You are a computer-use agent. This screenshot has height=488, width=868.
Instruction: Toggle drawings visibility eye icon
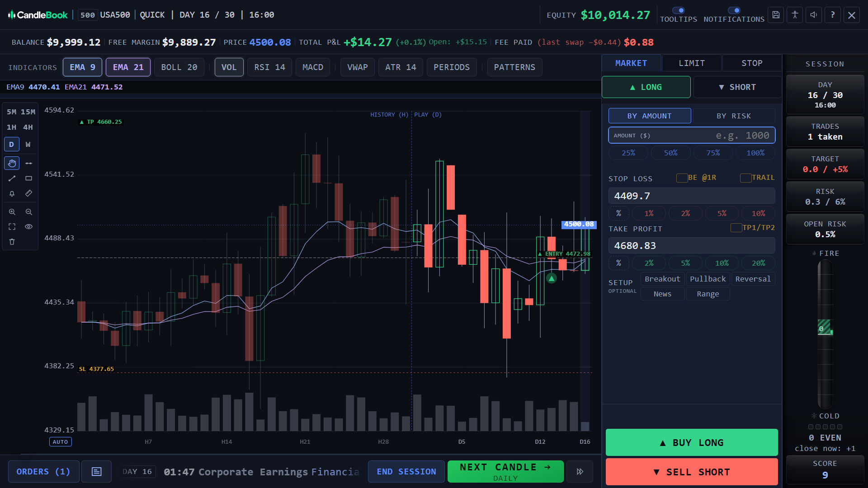(28, 227)
